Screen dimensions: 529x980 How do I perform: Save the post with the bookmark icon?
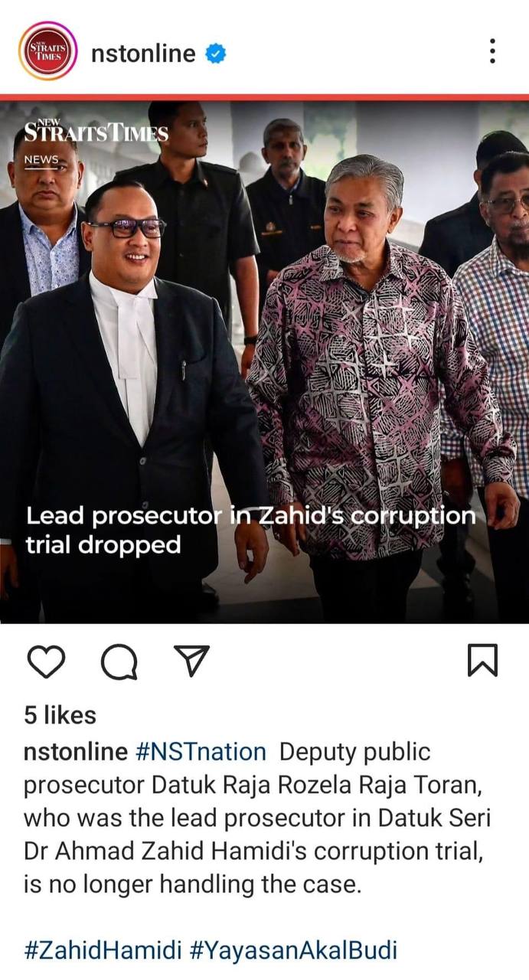(x=482, y=661)
